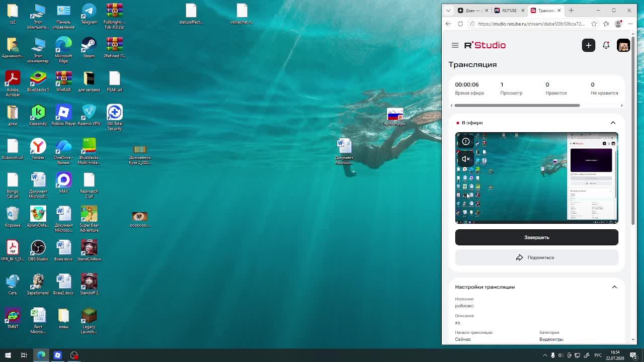Select the BlueStacks 5 desktop icon

tap(38, 81)
